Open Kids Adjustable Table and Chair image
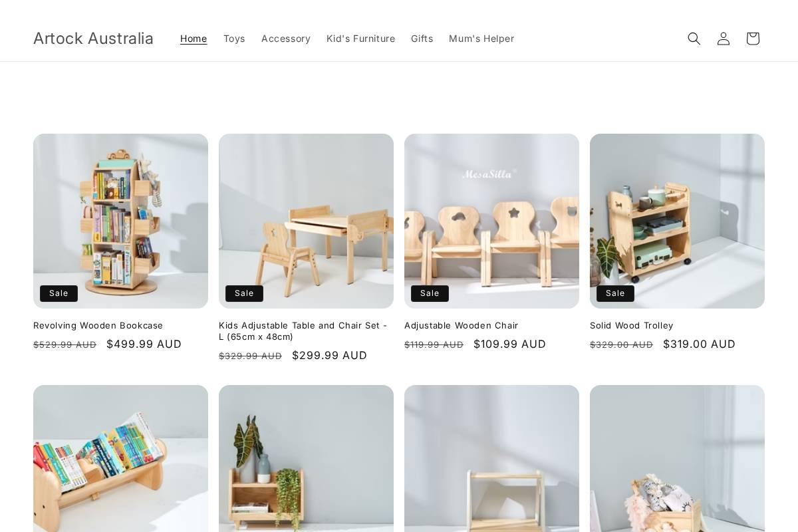 [x=306, y=221]
